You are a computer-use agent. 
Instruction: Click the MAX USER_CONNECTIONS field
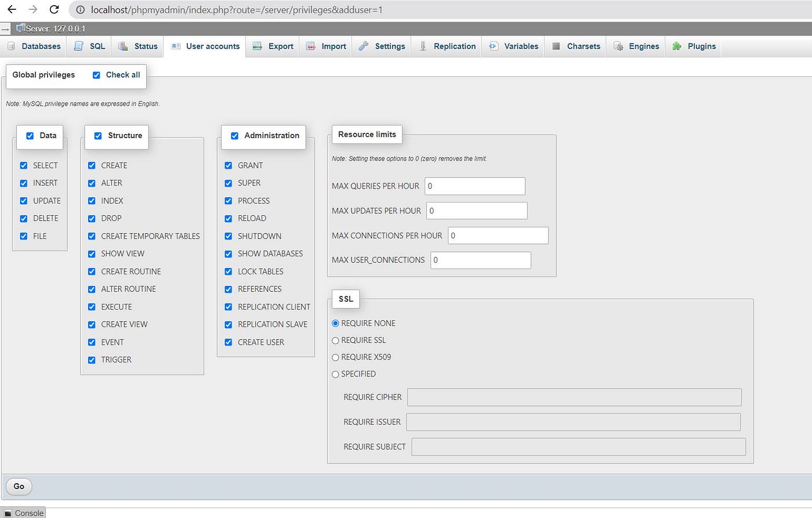[x=481, y=260]
